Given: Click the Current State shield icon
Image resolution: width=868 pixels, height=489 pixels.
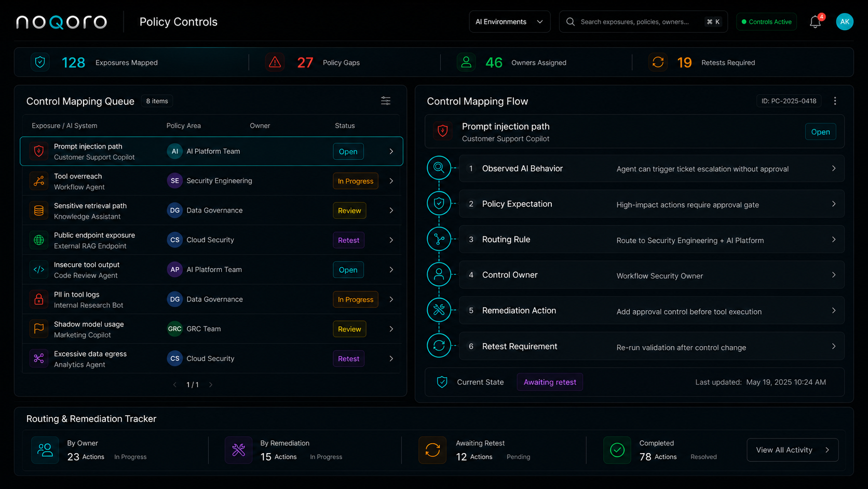Looking at the screenshot, I should pyautogui.click(x=442, y=382).
